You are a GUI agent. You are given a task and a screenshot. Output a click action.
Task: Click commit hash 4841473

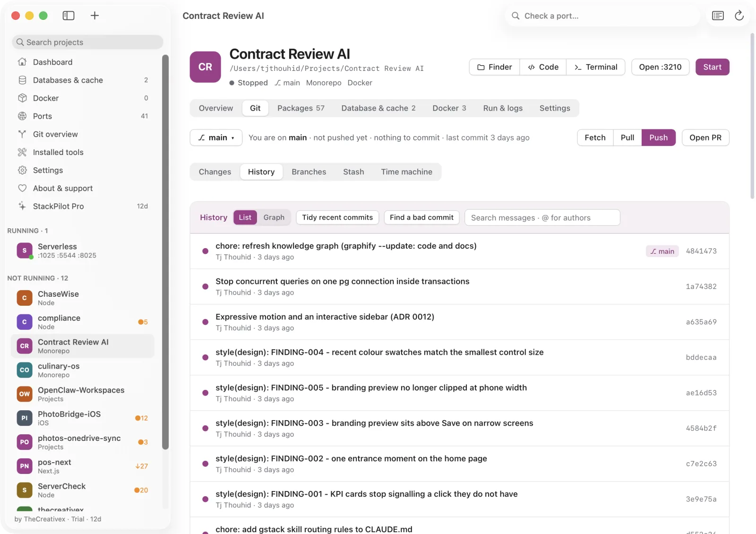pos(701,251)
